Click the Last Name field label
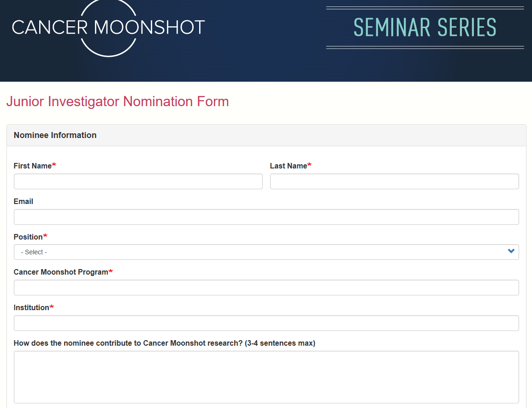Viewport: 532px width, 408px height. click(x=289, y=166)
